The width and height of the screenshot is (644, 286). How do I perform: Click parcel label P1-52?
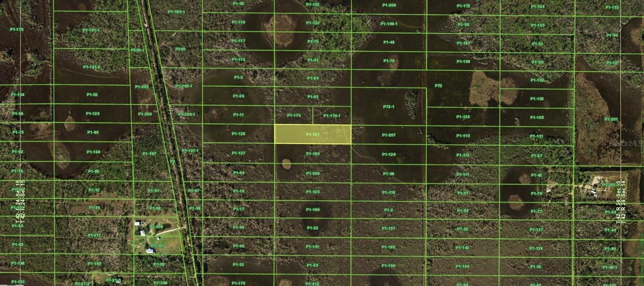(x=92, y=94)
